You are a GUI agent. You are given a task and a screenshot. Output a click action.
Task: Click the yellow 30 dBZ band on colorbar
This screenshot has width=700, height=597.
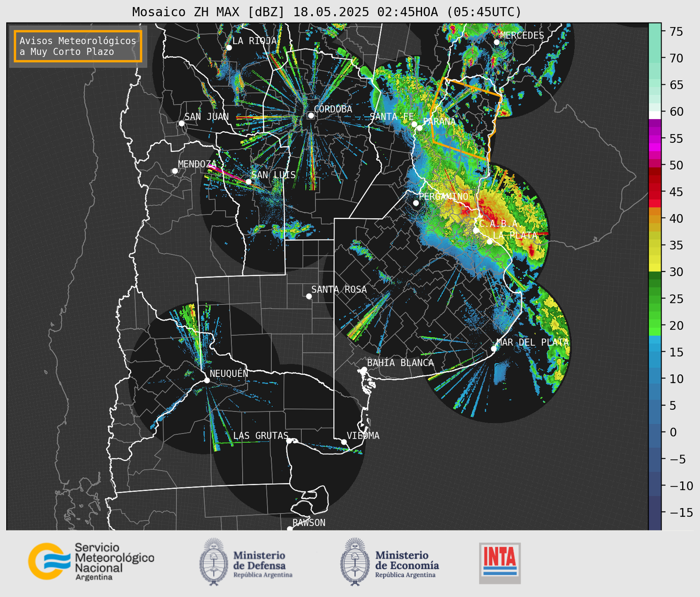tap(655, 268)
